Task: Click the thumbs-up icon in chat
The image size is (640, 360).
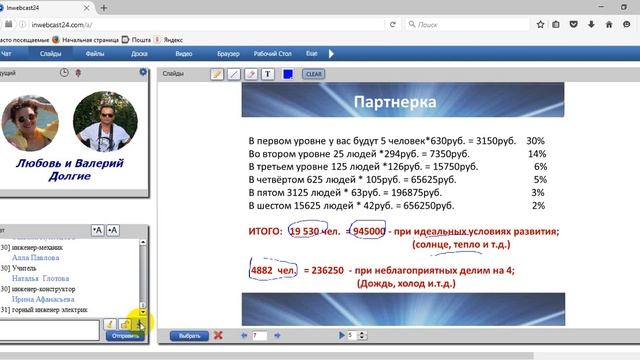Action: (x=125, y=324)
